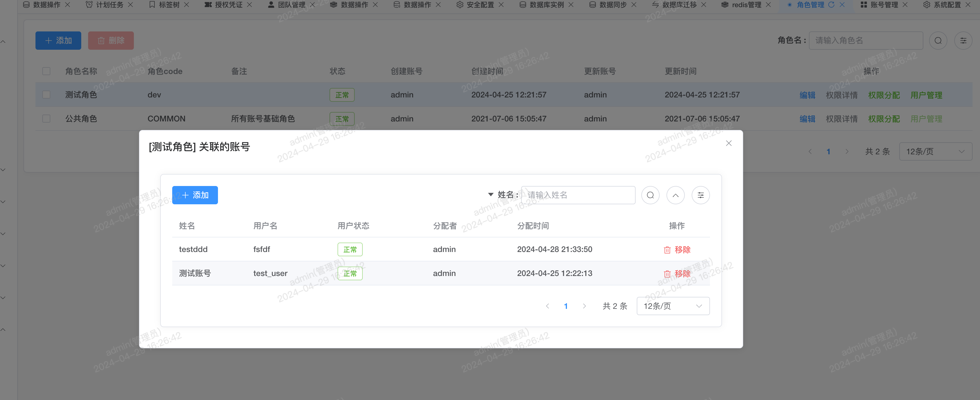Close the 授权凭证 tab
The width and height of the screenshot is (980, 400).
(x=249, y=5)
